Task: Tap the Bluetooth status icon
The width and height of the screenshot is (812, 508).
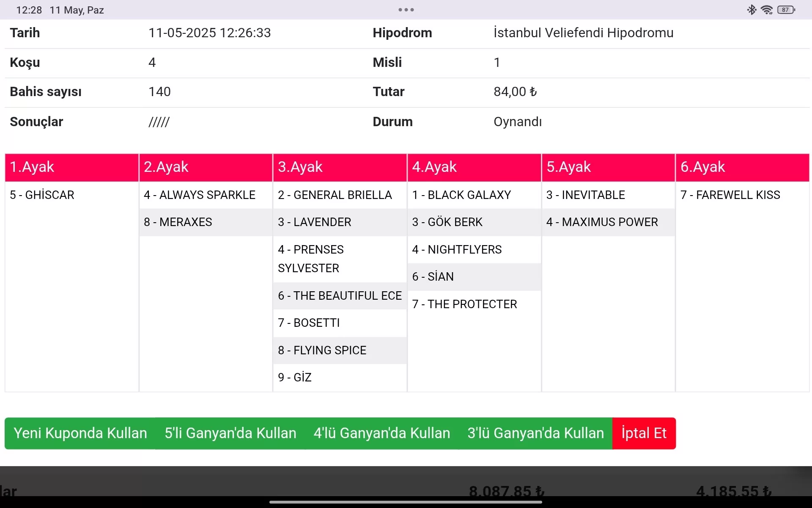Action: [x=752, y=10]
